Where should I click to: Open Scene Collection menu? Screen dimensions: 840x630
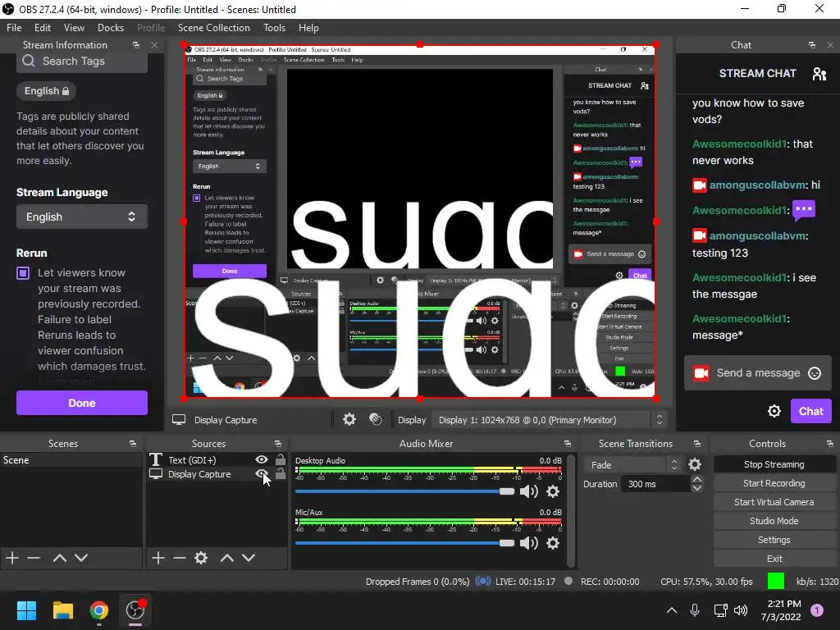[214, 28]
